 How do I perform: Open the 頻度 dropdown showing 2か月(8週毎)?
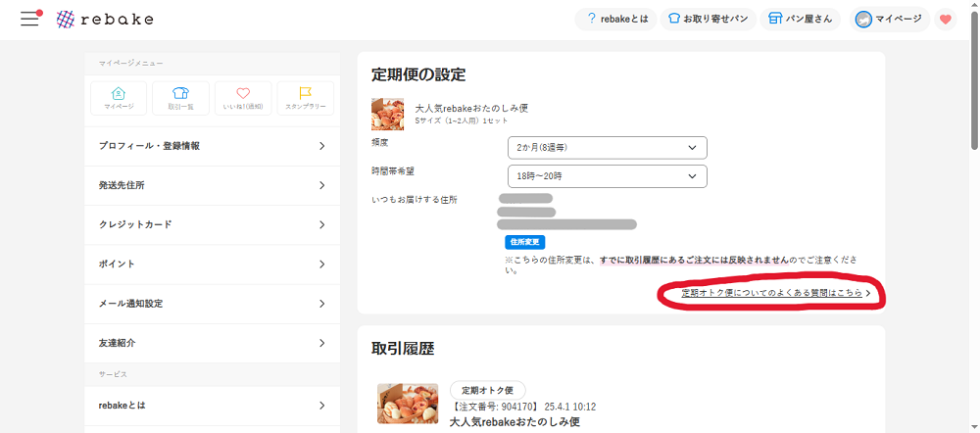tap(608, 148)
